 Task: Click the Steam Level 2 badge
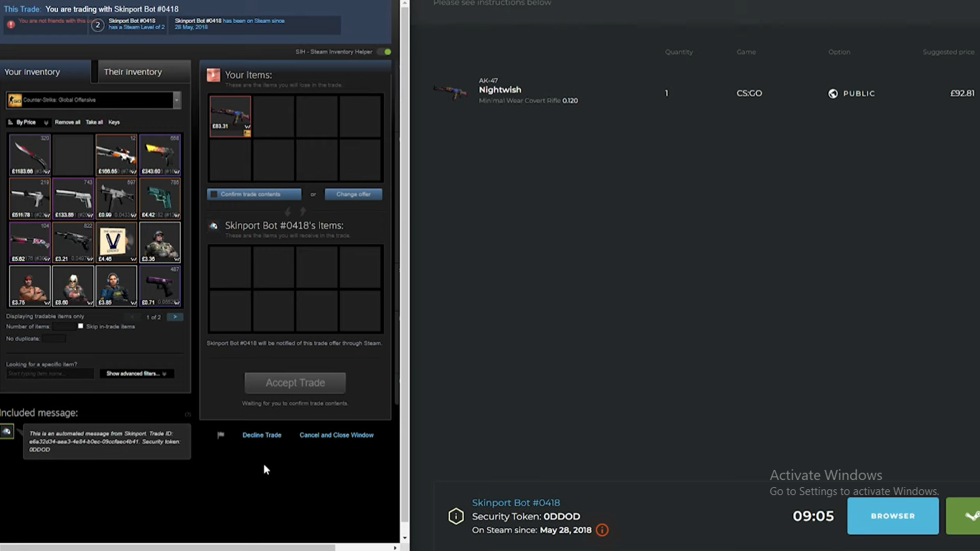point(98,25)
